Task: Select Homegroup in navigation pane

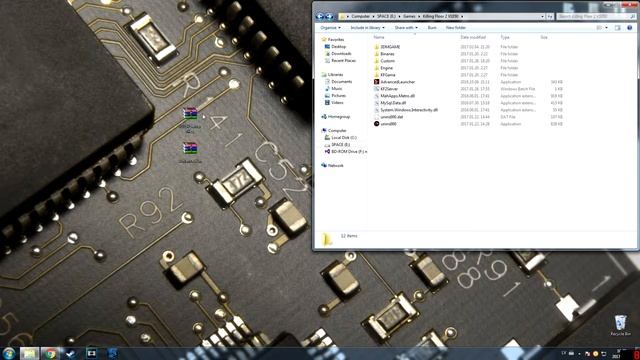Action: click(336, 117)
